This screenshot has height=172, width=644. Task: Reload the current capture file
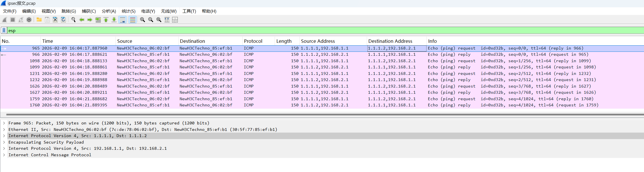point(63,20)
